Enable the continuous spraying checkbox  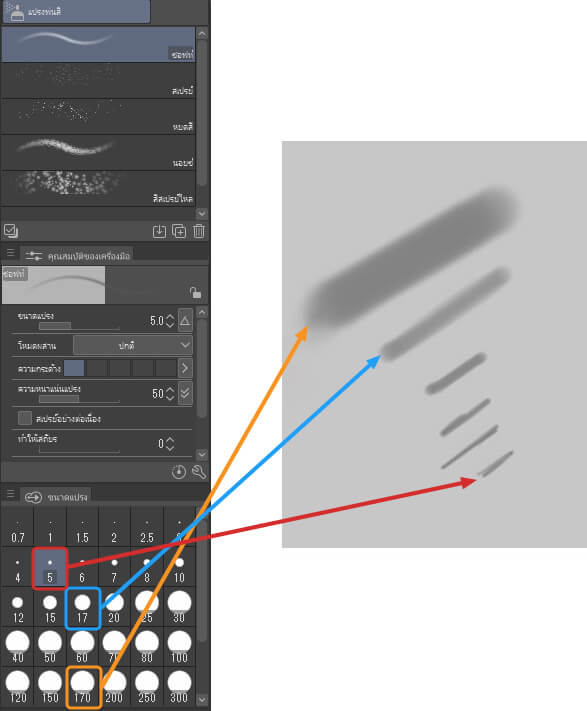(25, 418)
